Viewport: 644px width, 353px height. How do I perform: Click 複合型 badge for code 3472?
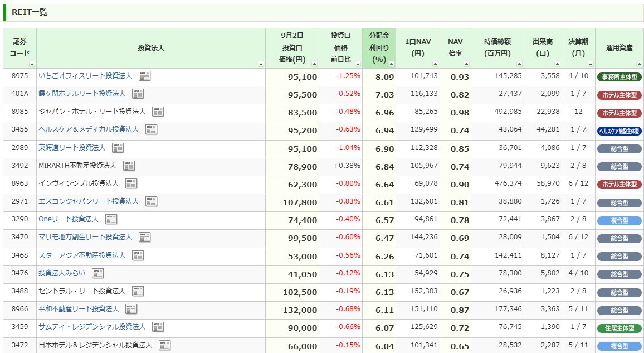[619, 346]
